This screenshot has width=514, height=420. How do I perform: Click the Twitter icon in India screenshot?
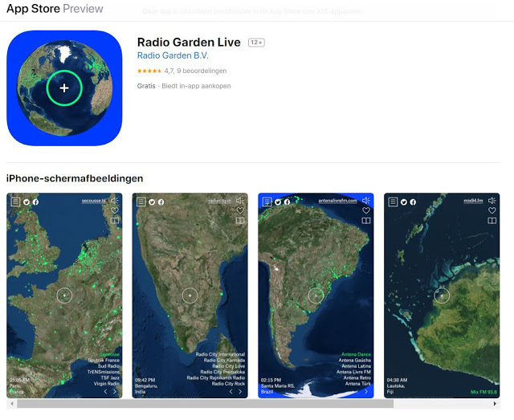tap(152, 202)
